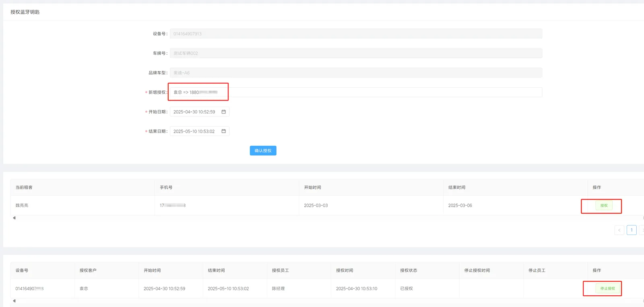Click 停止授权 button for 袁总 record
The width and height of the screenshot is (644, 307).
[607, 288]
